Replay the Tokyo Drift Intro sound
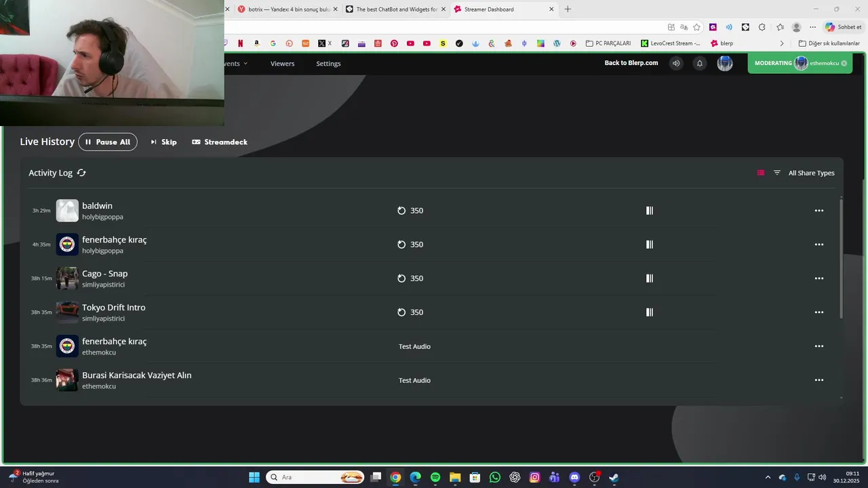This screenshot has height=488, width=868. 401,312
